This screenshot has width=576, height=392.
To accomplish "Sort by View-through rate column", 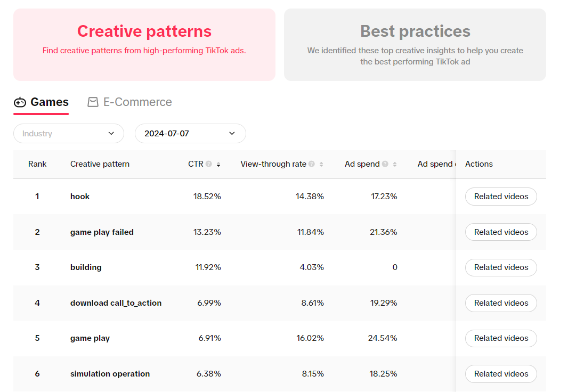I will coord(321,165).
